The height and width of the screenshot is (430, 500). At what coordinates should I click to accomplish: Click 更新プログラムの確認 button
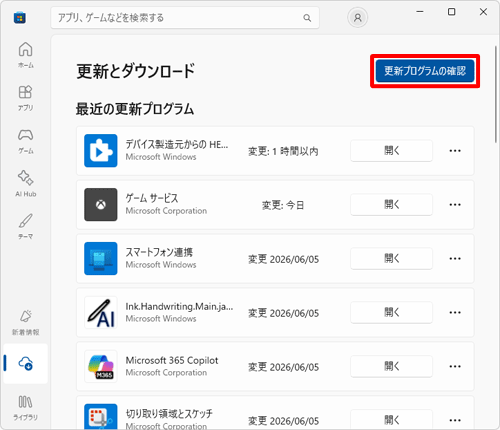425,71
